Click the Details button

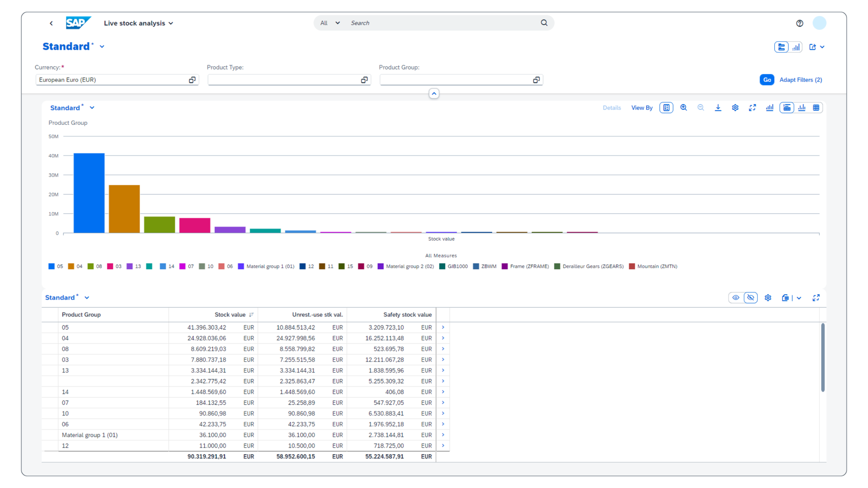coord(611,108)
